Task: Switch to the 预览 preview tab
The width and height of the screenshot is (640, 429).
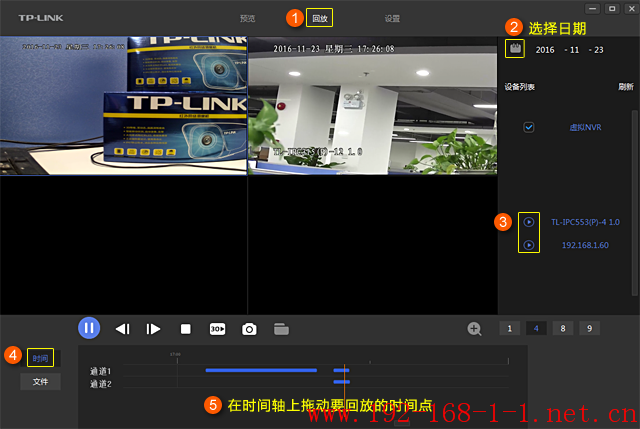Action: tap(247, 18)
